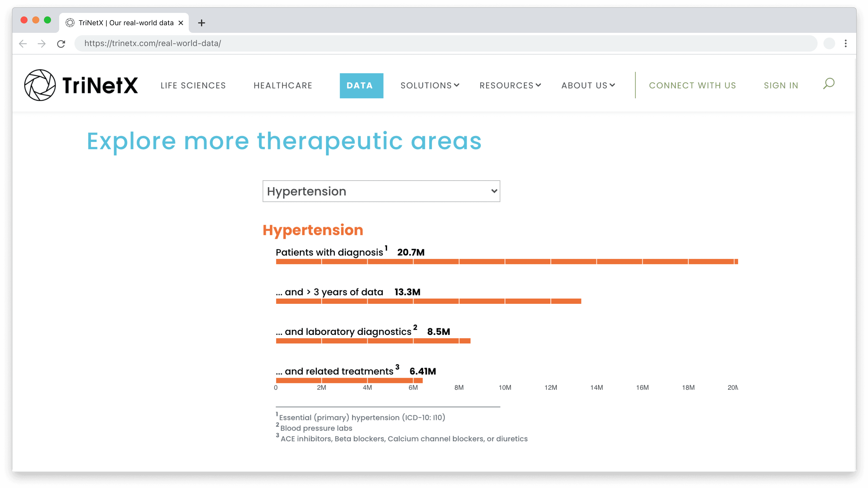868x488 pixels.
Task: Open the Chrome menu with three dots
Action: [x=846, y=43]
